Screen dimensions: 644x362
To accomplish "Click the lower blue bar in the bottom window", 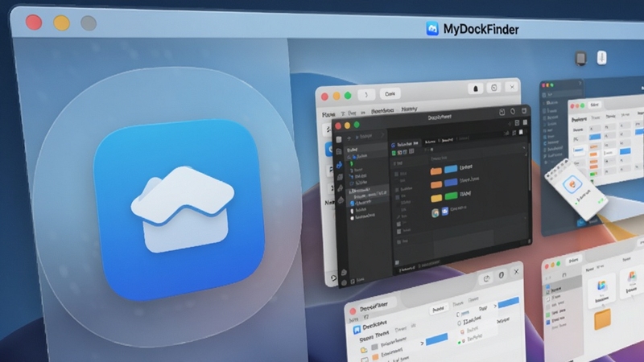I will point(436,339).
